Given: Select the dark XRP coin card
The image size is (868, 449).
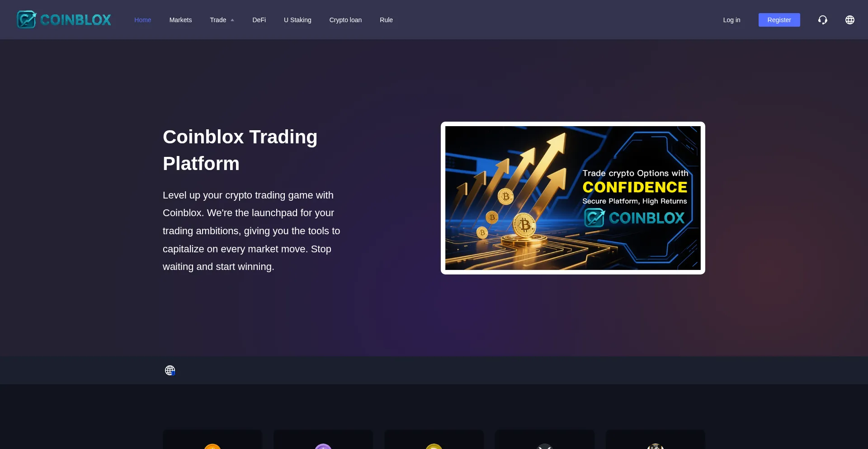Looking at the screenshot, I should [x=544, y=440].
